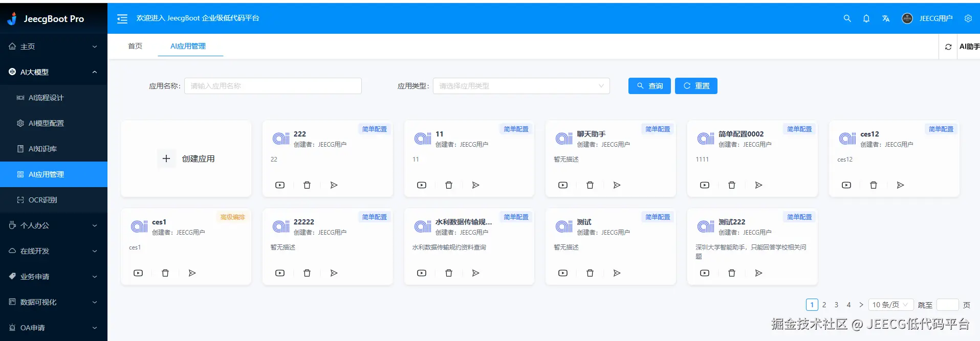The width and height of the screenshot is (980, 341).
Task: Expand the 主页 sidebar menu
Action: [54, 47]
